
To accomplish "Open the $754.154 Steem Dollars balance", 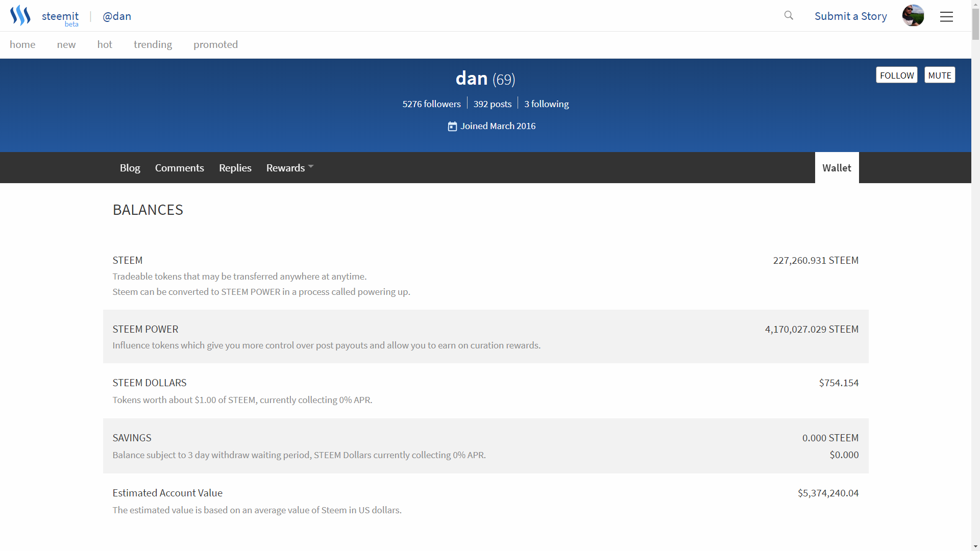I will point(839,383).
